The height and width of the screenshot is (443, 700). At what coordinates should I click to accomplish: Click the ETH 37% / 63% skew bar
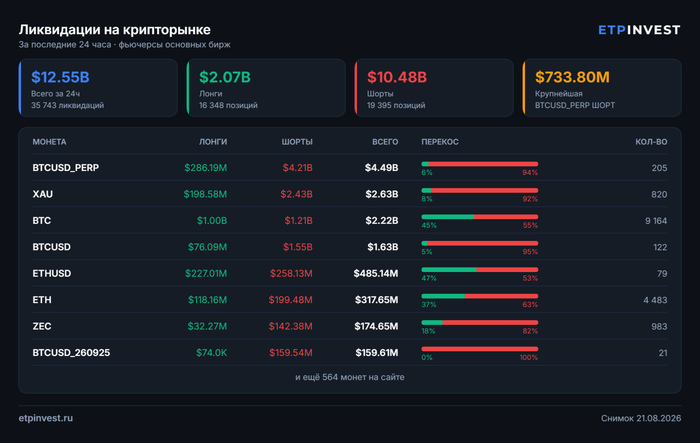pyautogui.click(x=479, y=297)
